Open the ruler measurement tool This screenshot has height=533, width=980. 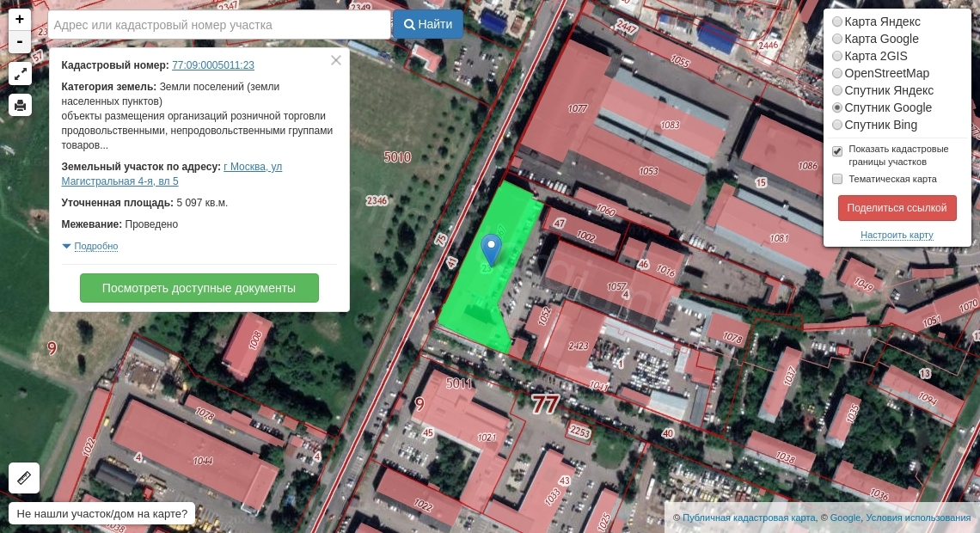(x=23, y=478)
